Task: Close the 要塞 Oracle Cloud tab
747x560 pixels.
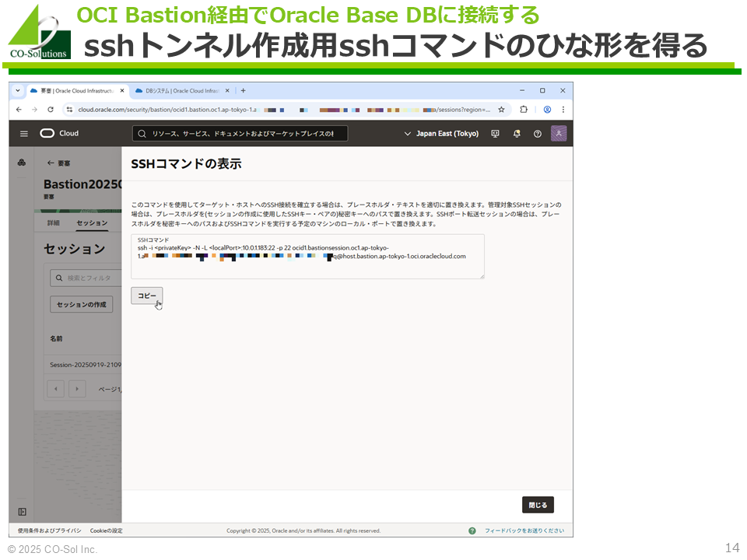Action: (122, 90)
